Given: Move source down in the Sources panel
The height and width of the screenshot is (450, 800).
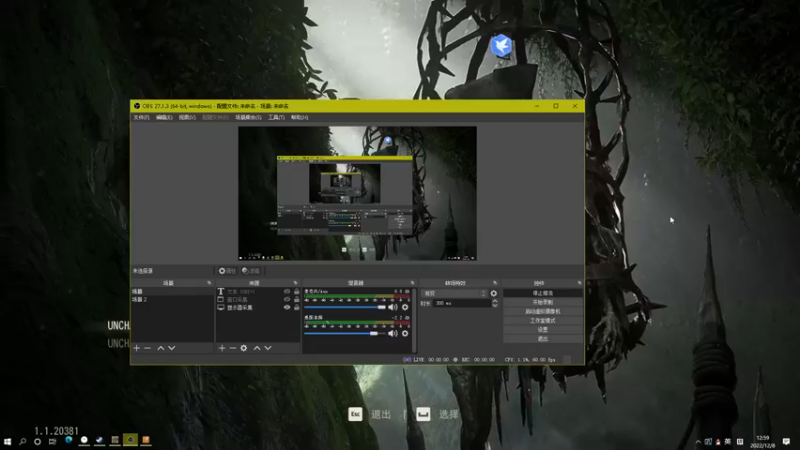Looking at the screenshot, I should 268,348.
